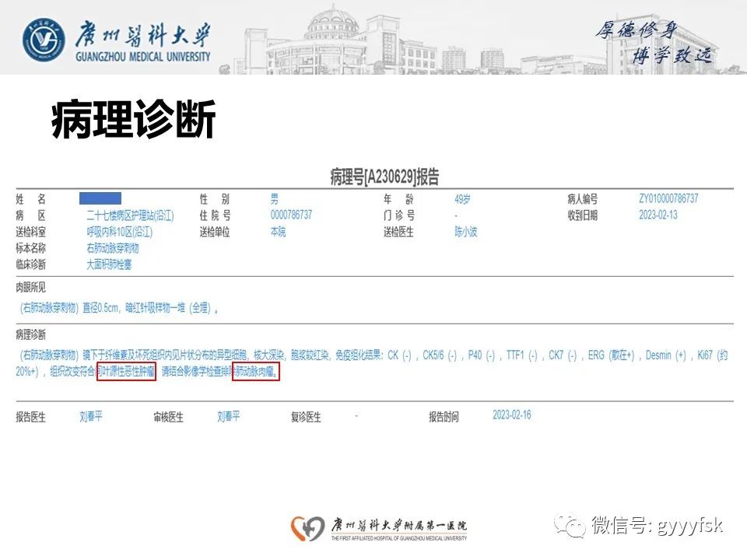747x560 pixels.
Task: Click the gender value 男
Action: (x=275, y=198)
